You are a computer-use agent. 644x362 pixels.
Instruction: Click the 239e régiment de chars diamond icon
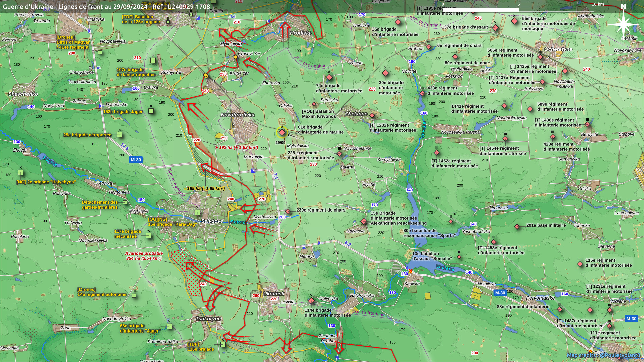click(x=288, y=212)
